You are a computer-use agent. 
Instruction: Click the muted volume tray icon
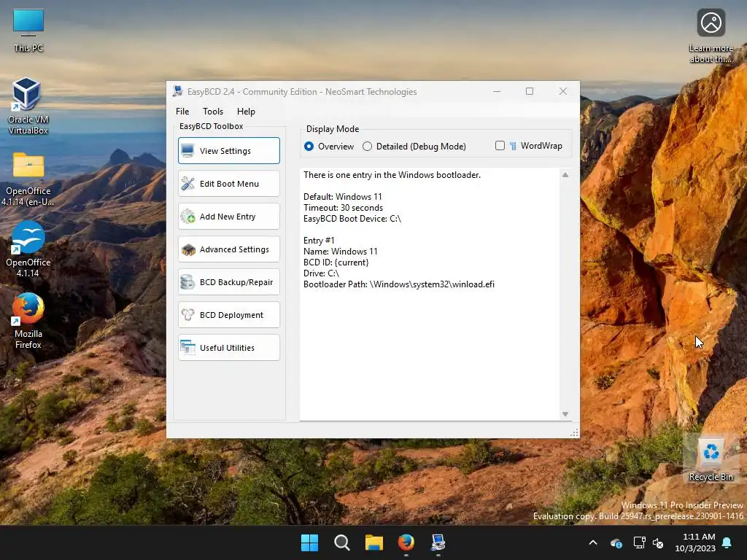pyautogui.click(x=659, y=542)
